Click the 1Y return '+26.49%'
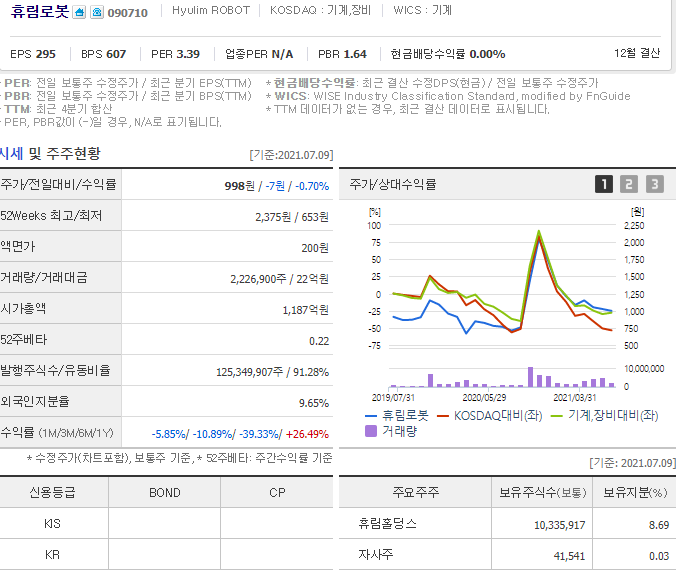The height and width of the screenshot is (570, 683). point(308,434)
